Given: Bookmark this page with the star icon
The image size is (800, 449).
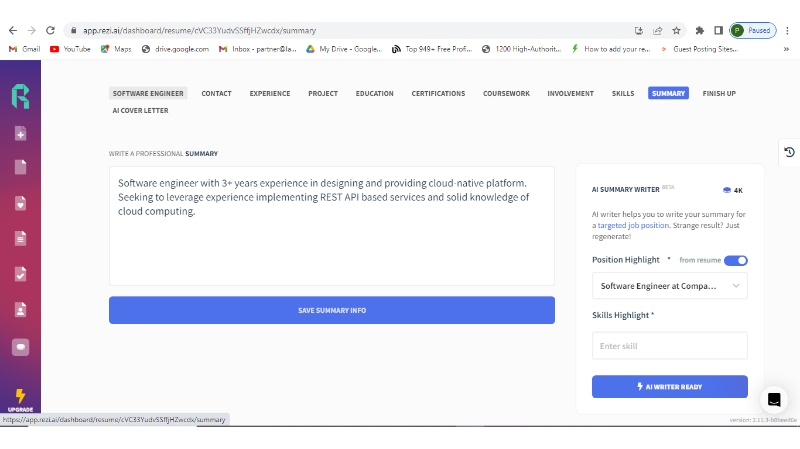Looking at the screenshot, I should point(676,30).
